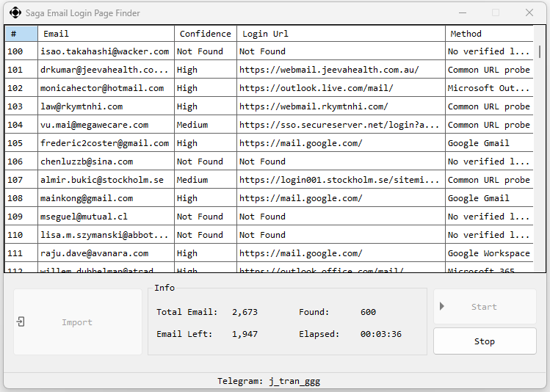Click the login001.stockholm.se URL cell

(341, 180)
